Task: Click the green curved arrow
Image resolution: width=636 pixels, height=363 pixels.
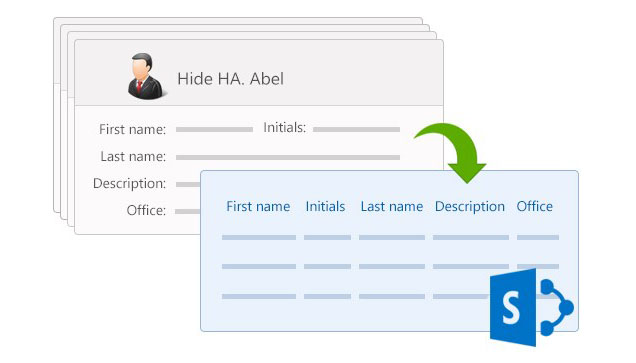Action: click(454, 152)
